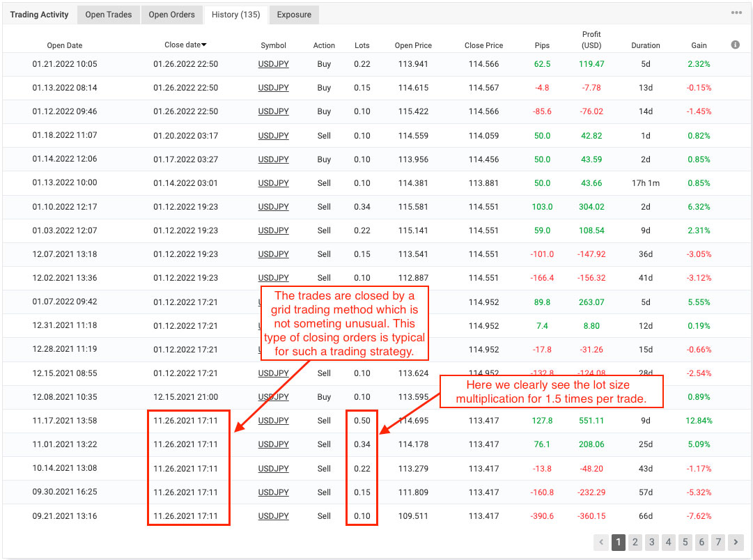Go to page 4

[x=668, y=542]
